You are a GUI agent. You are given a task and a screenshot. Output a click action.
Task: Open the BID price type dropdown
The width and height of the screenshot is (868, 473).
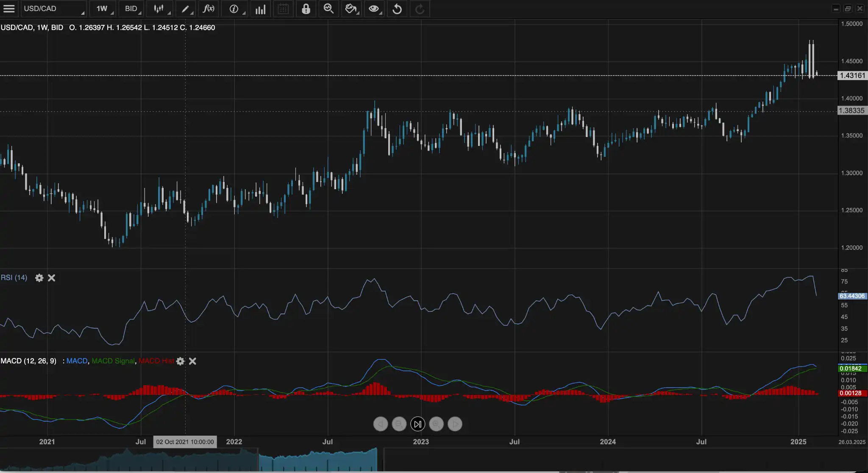[131, 8]
